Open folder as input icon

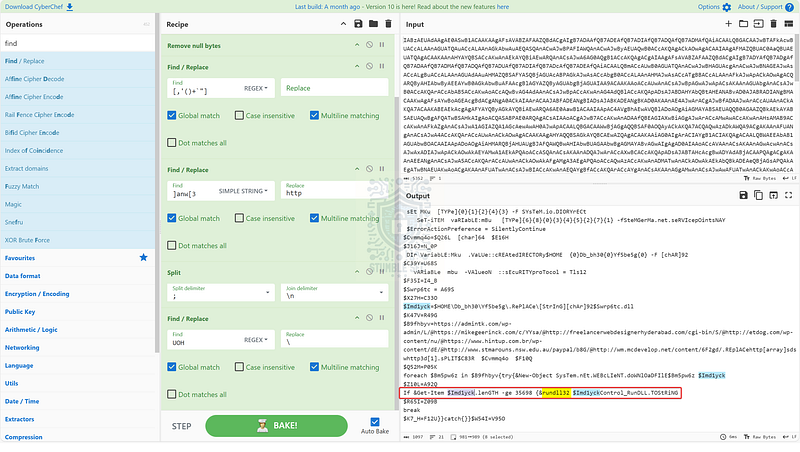pos(743,24)
